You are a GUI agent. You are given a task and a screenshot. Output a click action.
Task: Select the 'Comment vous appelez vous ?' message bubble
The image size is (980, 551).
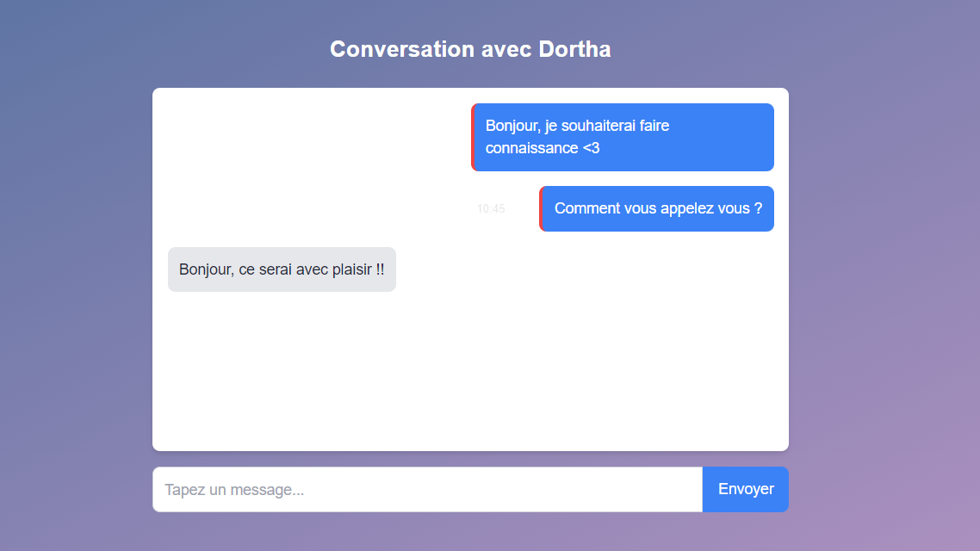coord(656,208)
